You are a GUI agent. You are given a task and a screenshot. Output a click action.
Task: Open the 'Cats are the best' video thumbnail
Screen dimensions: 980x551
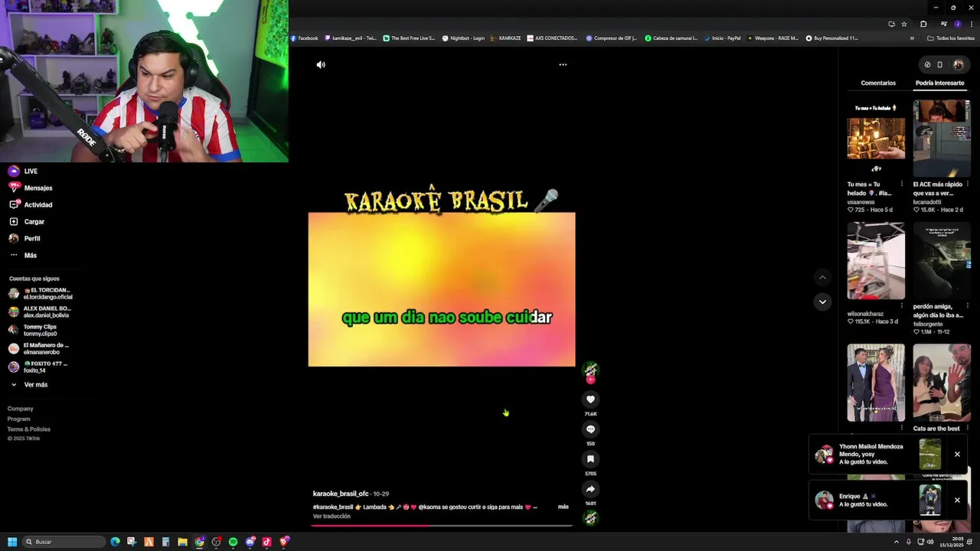click(942, 383)
